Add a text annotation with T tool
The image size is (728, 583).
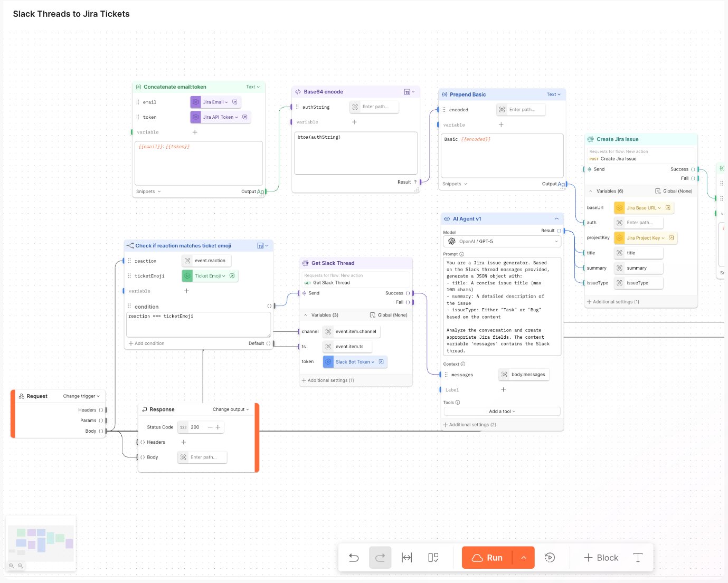click(638, 558)
